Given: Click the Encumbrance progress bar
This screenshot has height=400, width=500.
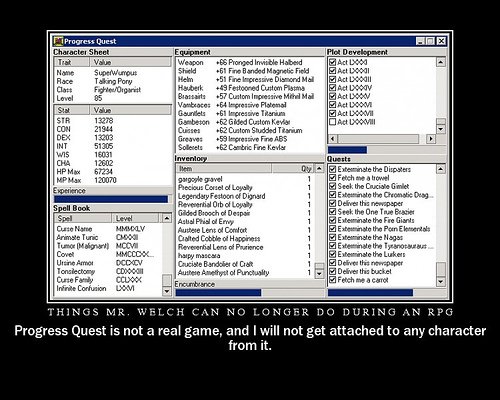Looking at the screenshot, I should coord(249,293).
